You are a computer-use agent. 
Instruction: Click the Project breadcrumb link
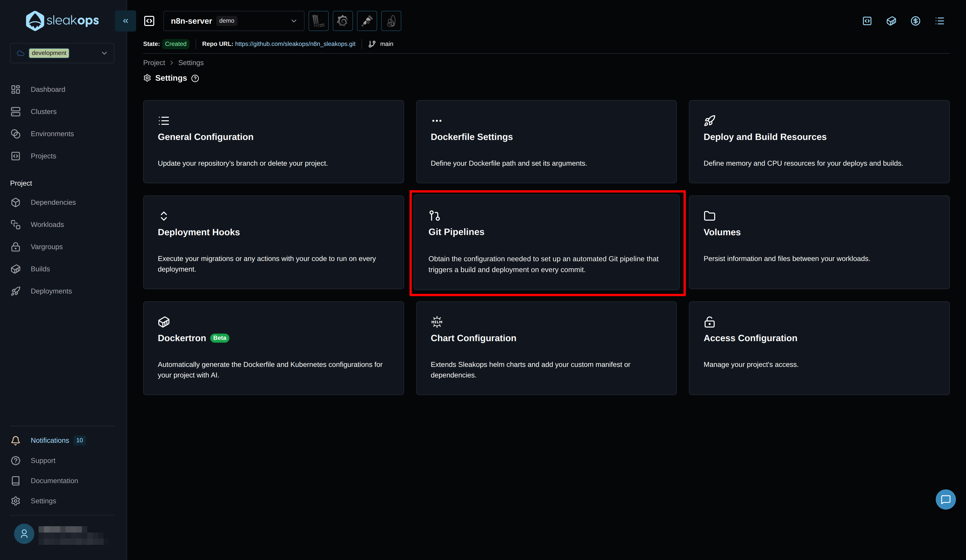click(x=154, y=63)
